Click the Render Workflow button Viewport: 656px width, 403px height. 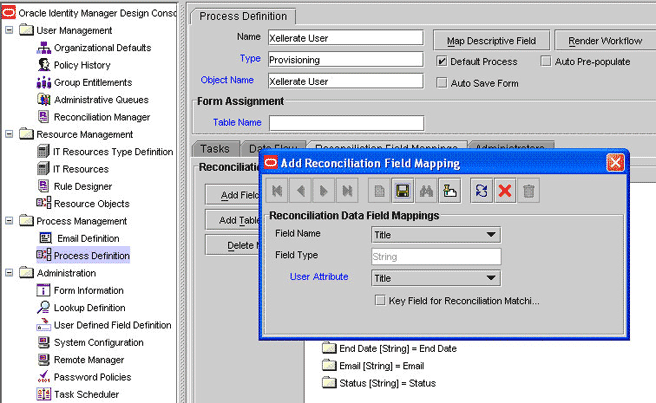605,41
